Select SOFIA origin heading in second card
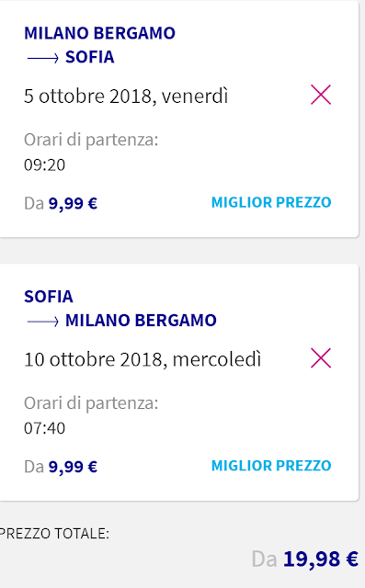Viewport: 365px width, 588px height. pyautogui.click(x=49, y=297)
